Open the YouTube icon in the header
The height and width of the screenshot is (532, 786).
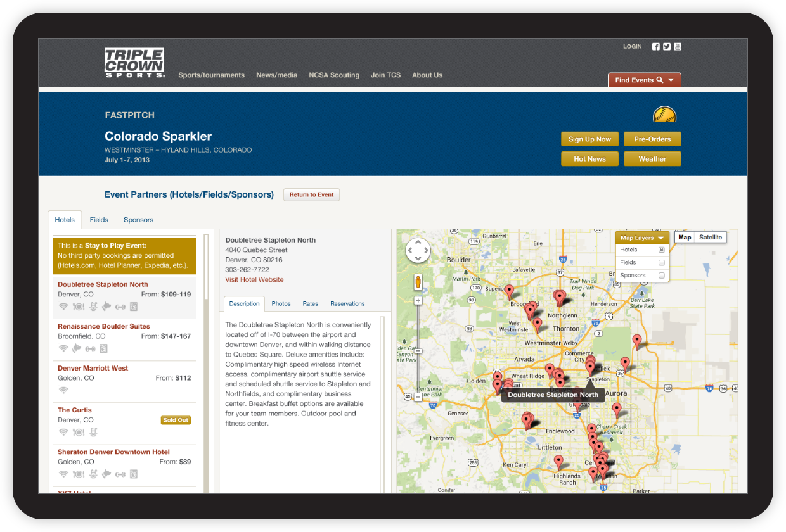(678, 47)
